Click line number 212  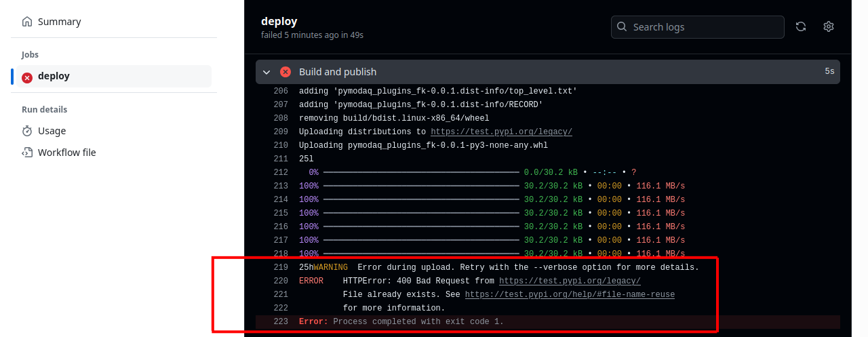(x=280, y=172)
